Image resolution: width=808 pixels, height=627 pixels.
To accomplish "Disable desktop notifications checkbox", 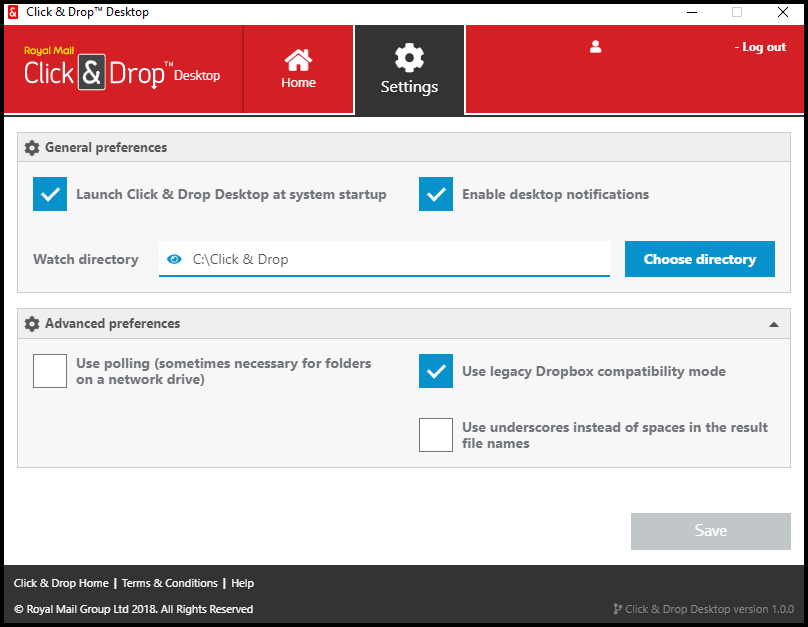I will point(436,194).
